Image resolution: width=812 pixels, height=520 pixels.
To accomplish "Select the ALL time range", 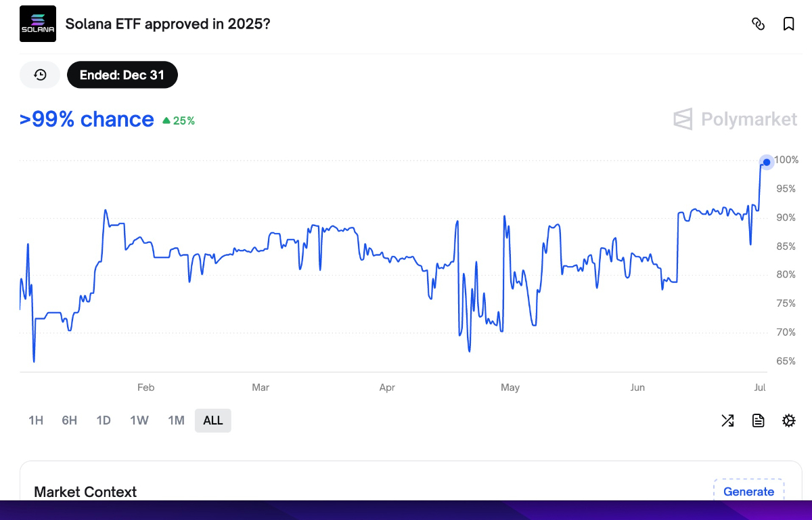I will (213, 420).
